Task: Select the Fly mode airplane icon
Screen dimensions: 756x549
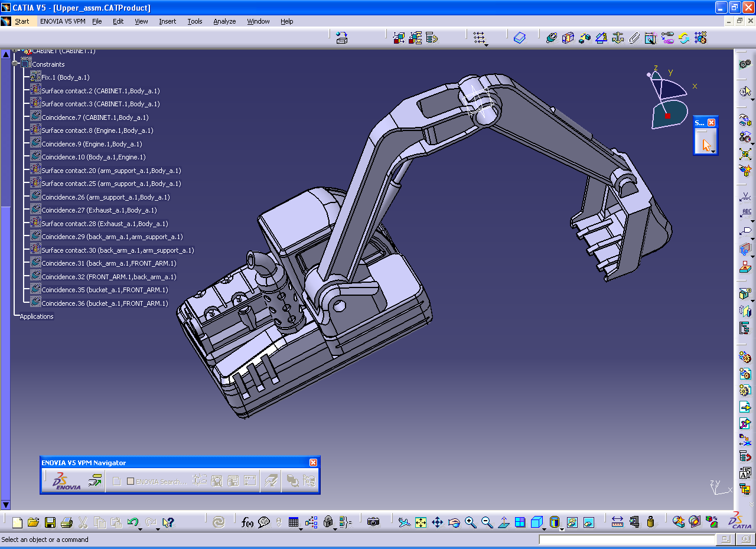Action: 404,522
